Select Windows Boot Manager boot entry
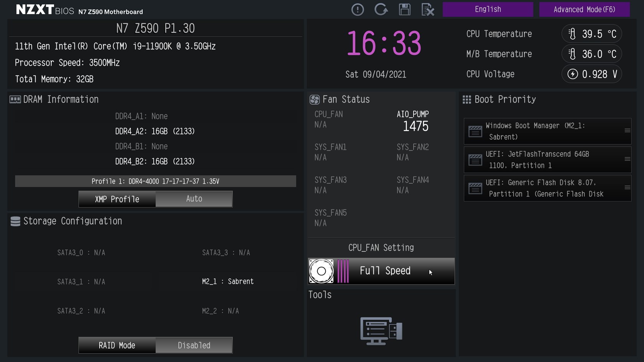This screenshot has height=362, width=644. tap(547, 131)
